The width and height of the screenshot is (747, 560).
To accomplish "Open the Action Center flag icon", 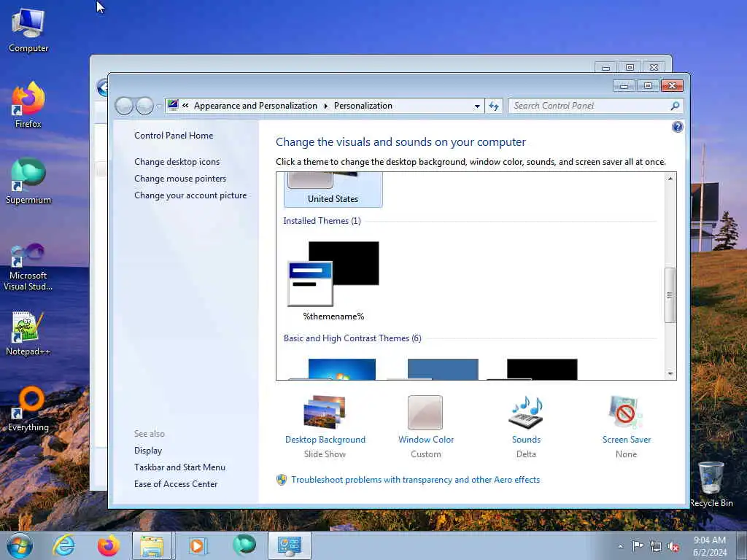I will click(638, 546).
